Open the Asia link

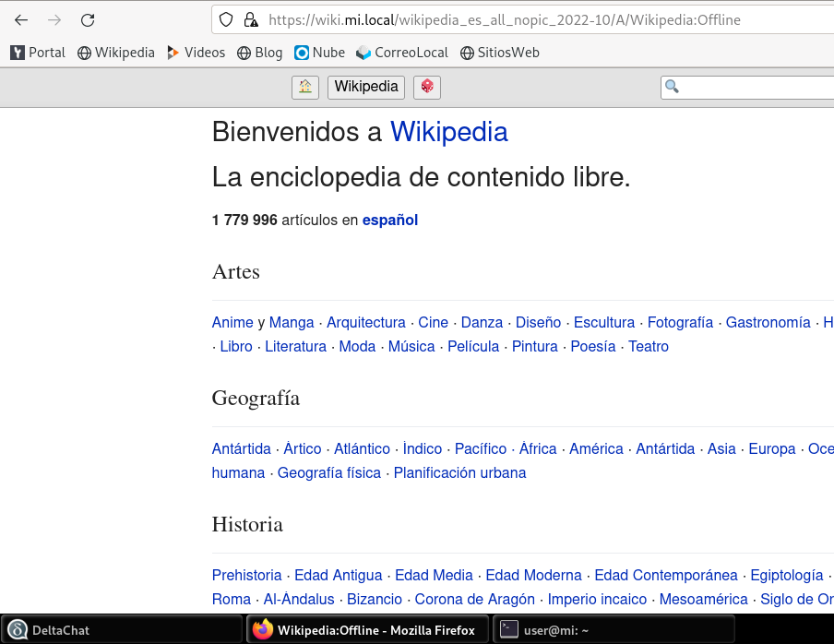click(721, 448)
